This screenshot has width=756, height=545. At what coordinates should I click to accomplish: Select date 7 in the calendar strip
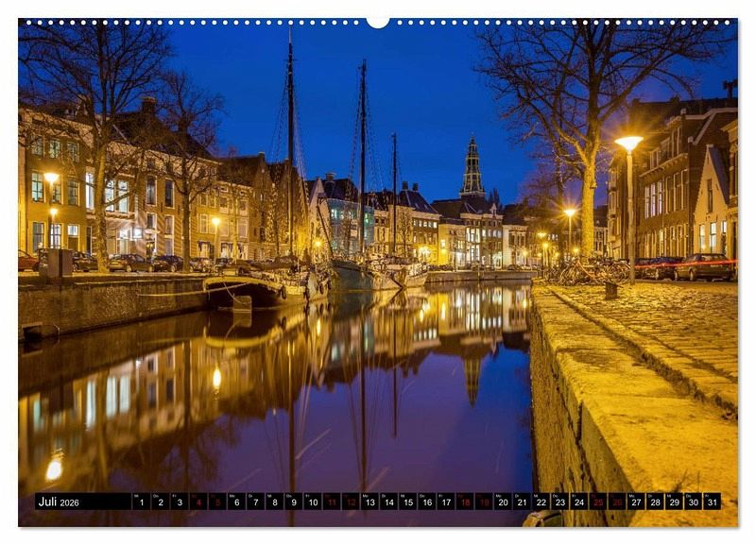[255, 502]
